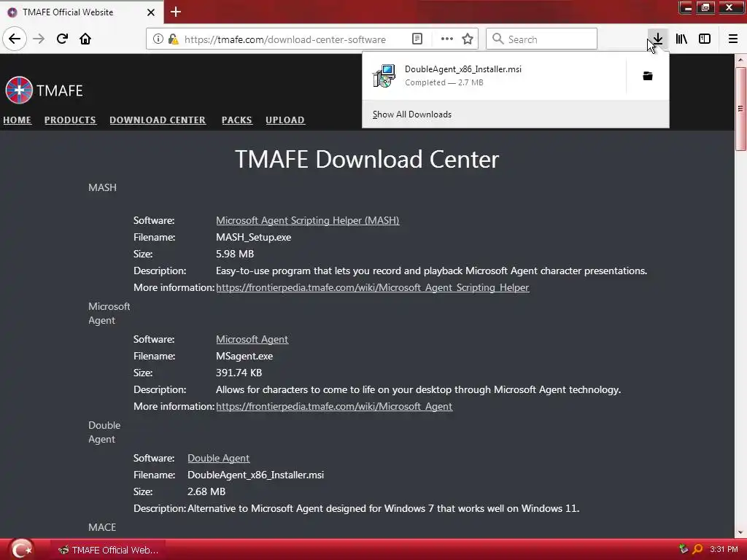Click the lock warning icon in address bar
The height and width of the screenshot is (560, 747).
tap(173, 39)
